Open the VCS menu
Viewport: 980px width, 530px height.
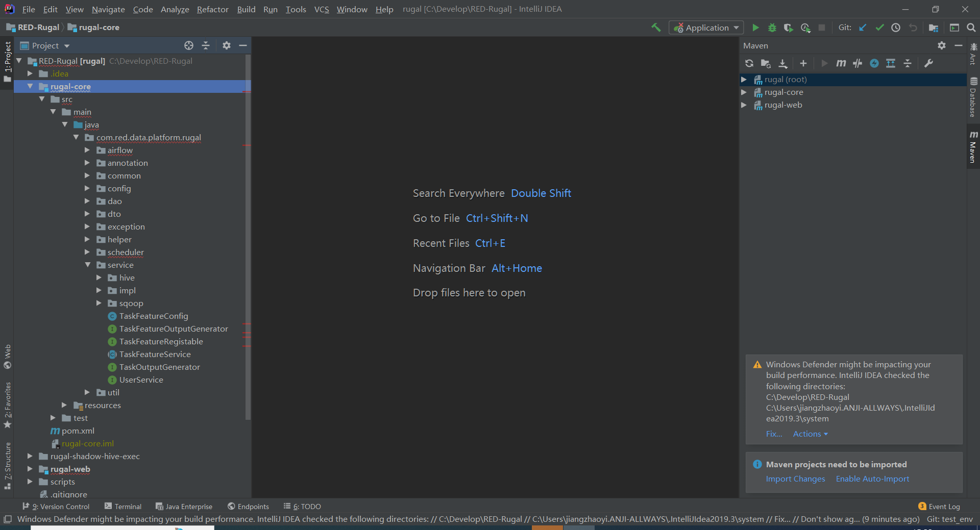(x=322, y=9)
